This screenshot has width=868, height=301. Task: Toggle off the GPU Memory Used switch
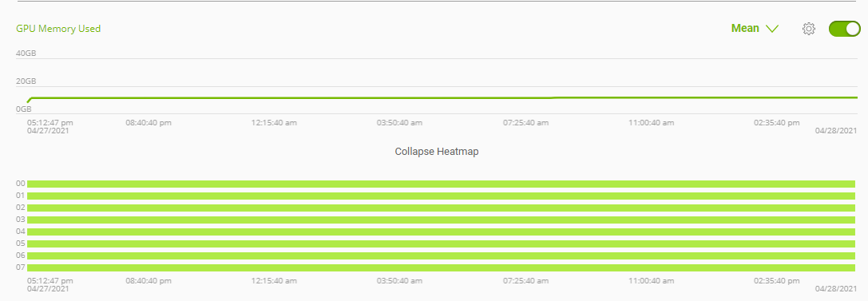click(x=844, y=29)
